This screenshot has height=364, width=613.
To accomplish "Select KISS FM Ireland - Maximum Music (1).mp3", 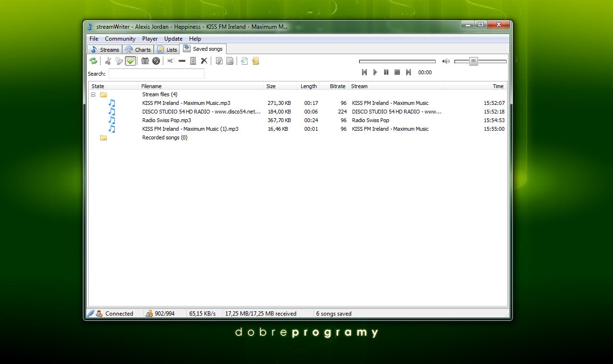I will coord(190,129).
